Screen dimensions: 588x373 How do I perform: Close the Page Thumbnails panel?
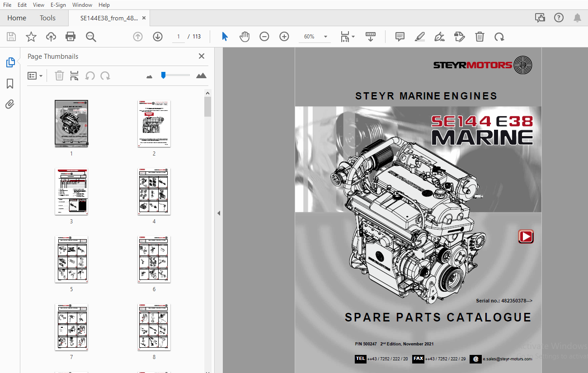click(202, 56)
